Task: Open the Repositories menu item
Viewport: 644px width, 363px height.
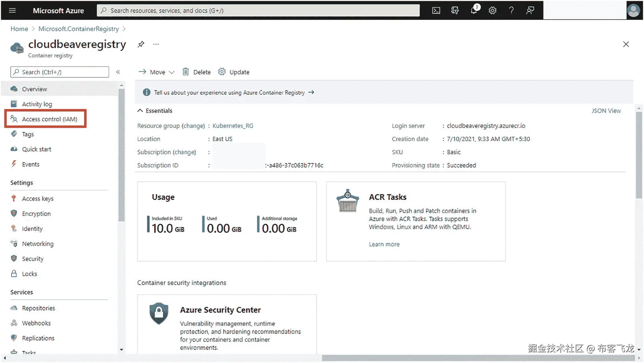Action: click(x=38, y=308)
